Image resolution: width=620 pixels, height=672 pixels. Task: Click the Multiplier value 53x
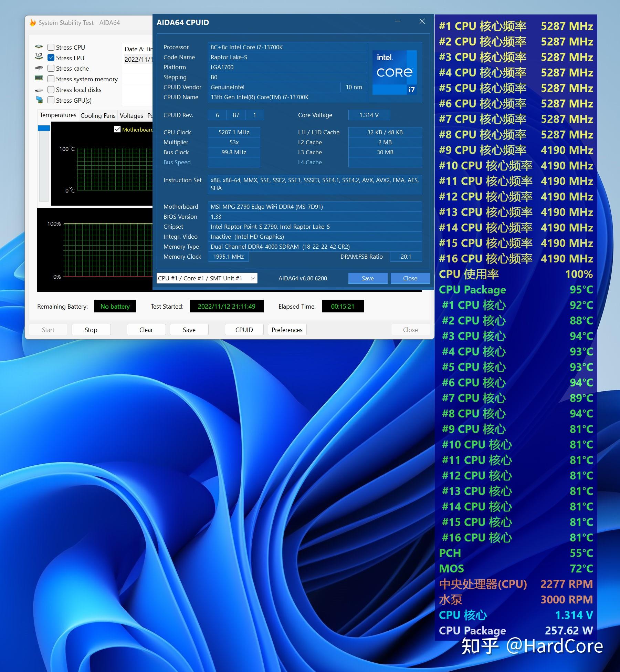click(x=234, y=142)
